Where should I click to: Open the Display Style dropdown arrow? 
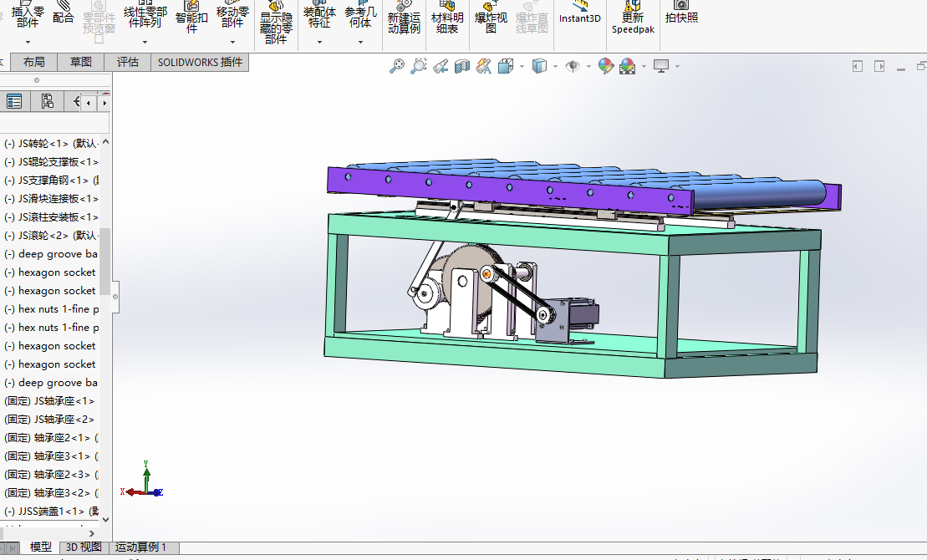click(x=555, y=66)
